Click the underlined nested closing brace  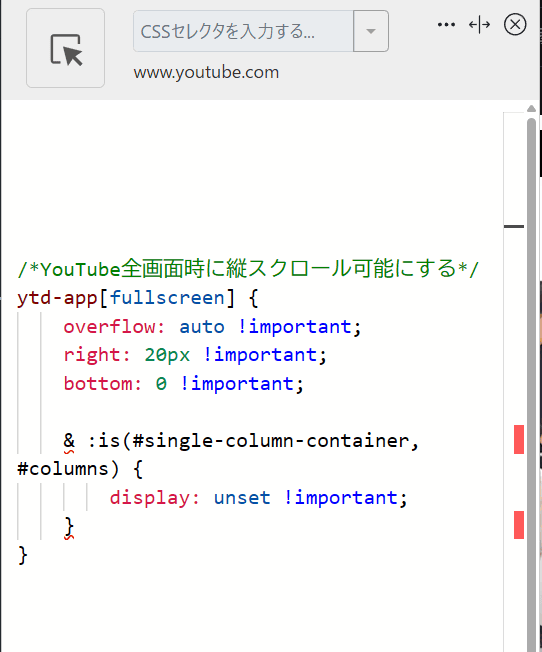[69, 527]
